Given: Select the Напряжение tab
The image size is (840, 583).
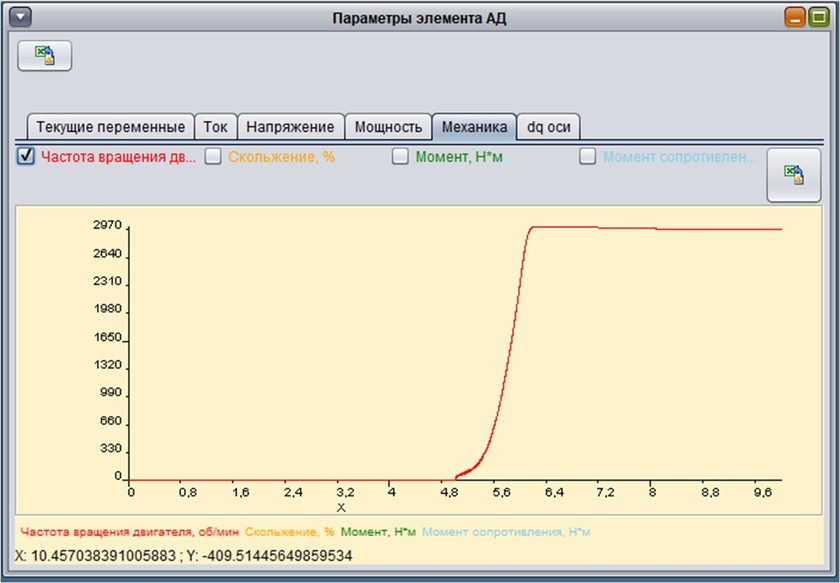Looking at the screenshot, I should 290,127.
